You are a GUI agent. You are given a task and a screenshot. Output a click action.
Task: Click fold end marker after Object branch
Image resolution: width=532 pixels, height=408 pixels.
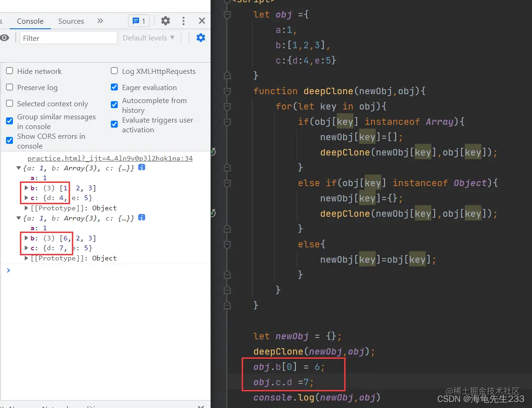[227, 228]
